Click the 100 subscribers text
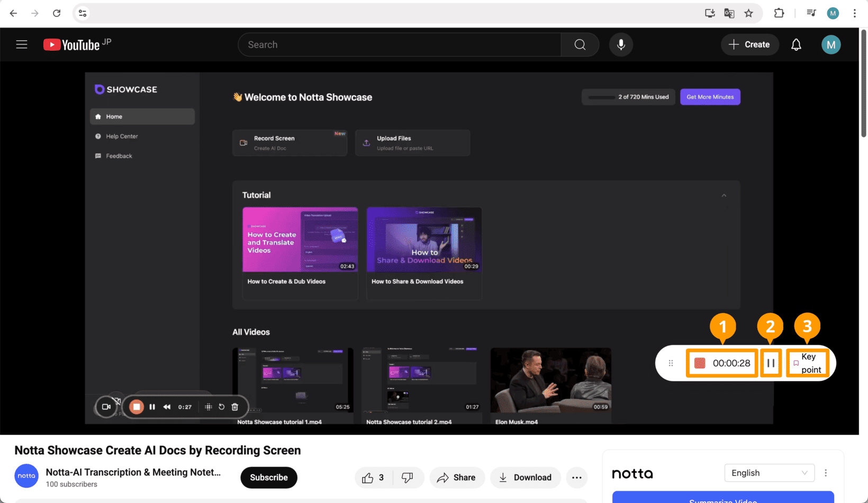The height and width of the screenshot is (503, 868). pos(71,484)
